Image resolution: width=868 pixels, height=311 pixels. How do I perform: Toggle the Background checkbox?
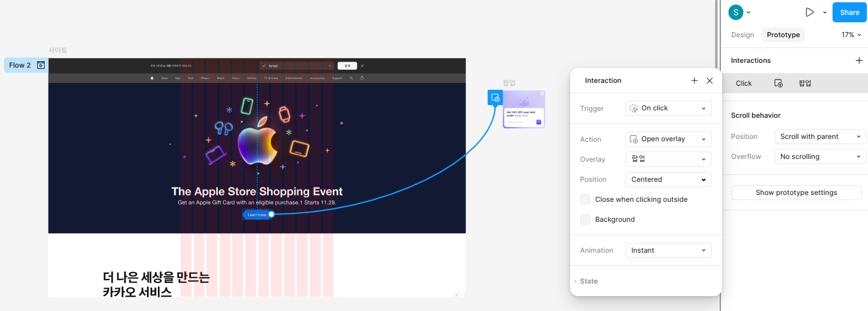coord(585,220)
